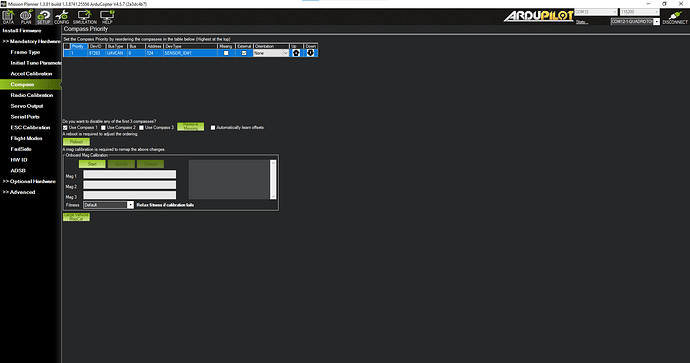Click the DISCONNECT plug icon
The height and width of the screenshot is (363, 690).
click(675, 17)
